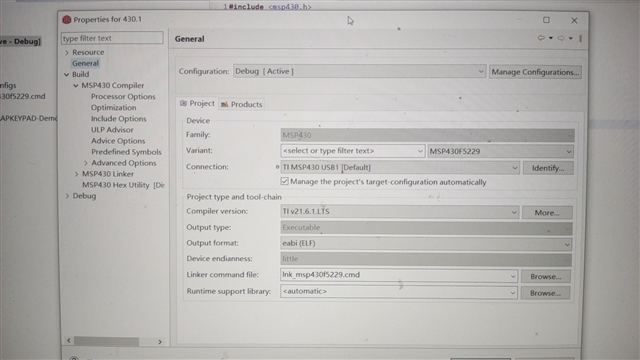Click the More button for compiler version
Screen dimensions: 640x360
[x=547, y=213]
